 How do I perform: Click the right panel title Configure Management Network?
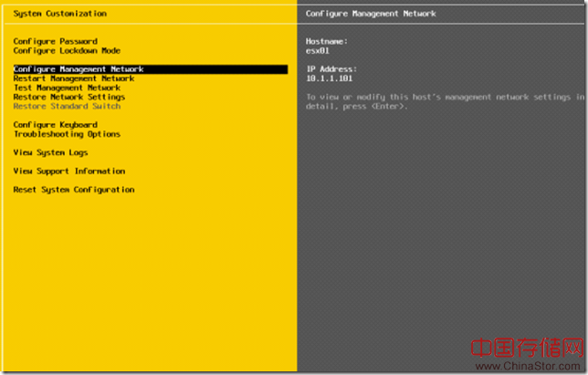pyautogui.click(x=371, y=14)
